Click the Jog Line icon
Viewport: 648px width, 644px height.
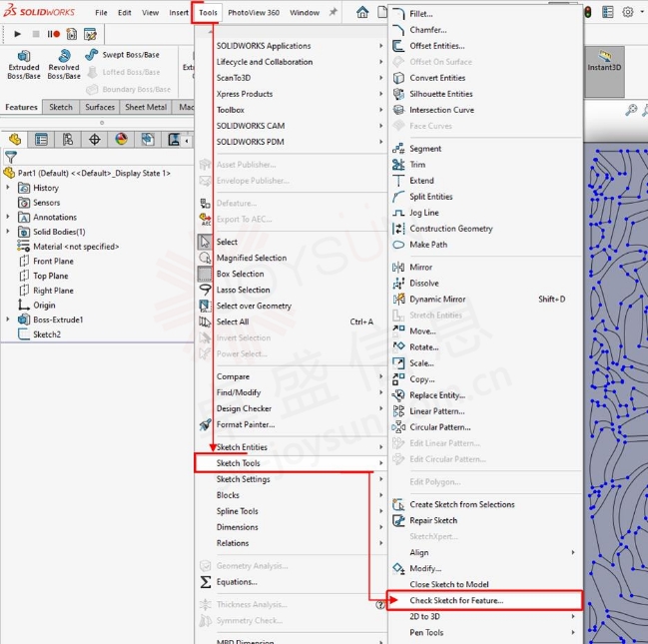[398, 213]
